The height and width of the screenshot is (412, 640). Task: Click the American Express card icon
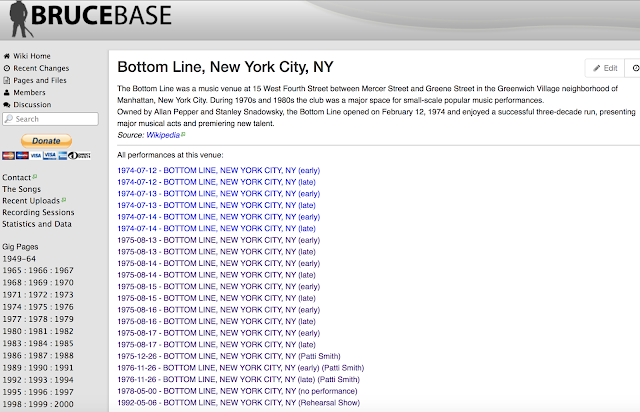pos(62,156)
